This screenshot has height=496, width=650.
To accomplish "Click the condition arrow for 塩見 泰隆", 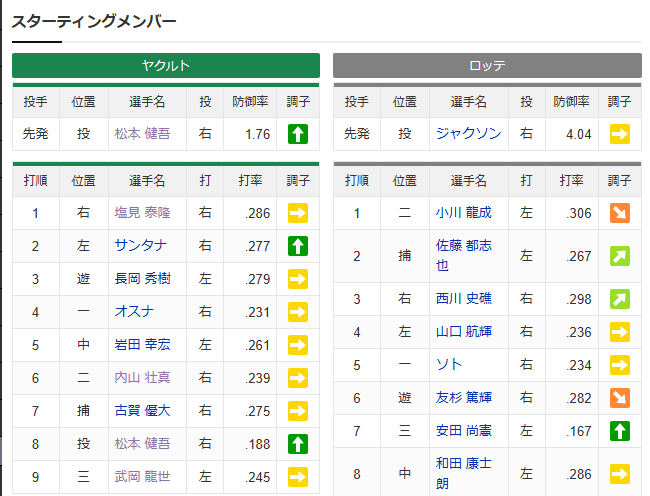I will click(298, 213).
